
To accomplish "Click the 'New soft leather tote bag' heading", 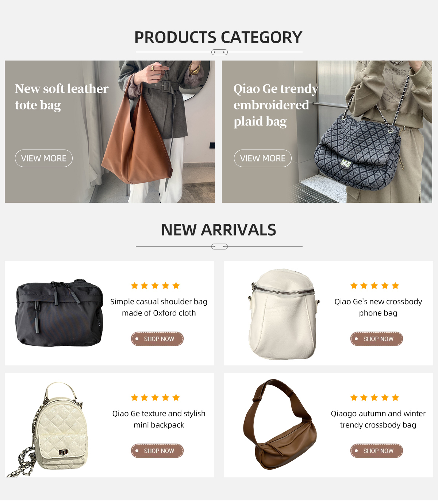I will pos(62,97).
